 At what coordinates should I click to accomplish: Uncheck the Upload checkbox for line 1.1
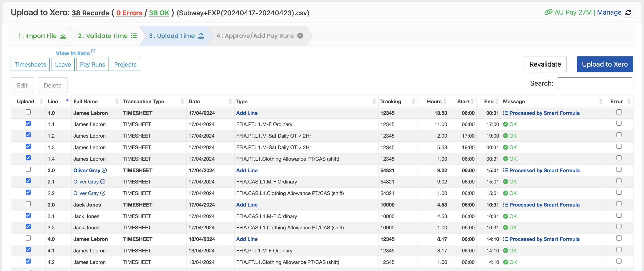click(28, 124)
